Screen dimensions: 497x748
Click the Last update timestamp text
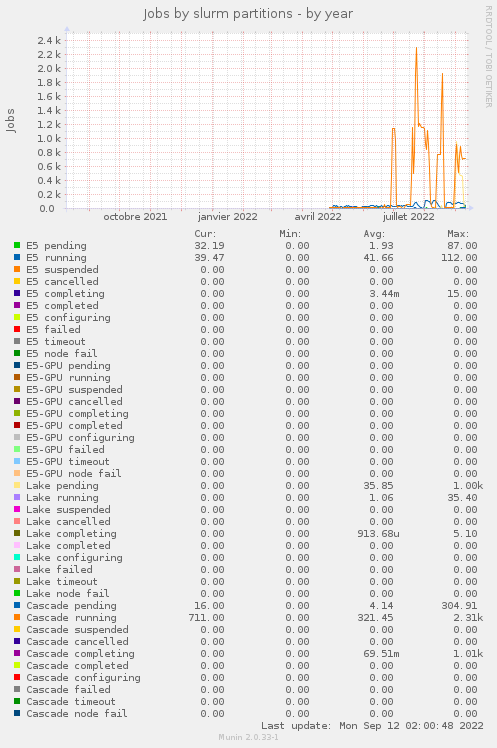click(372, 726)
